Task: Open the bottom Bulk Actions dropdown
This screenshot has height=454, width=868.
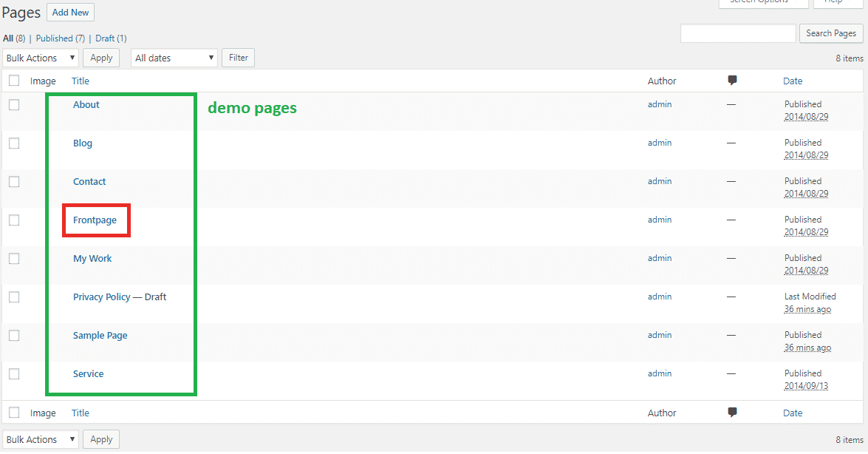Action: (x=41, y=439)
